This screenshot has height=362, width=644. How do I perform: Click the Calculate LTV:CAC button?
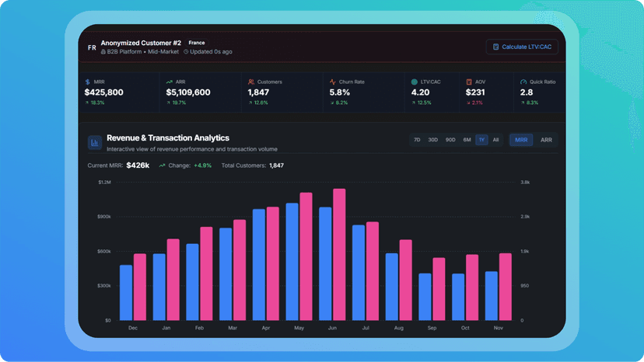click(x=522, y=47)
